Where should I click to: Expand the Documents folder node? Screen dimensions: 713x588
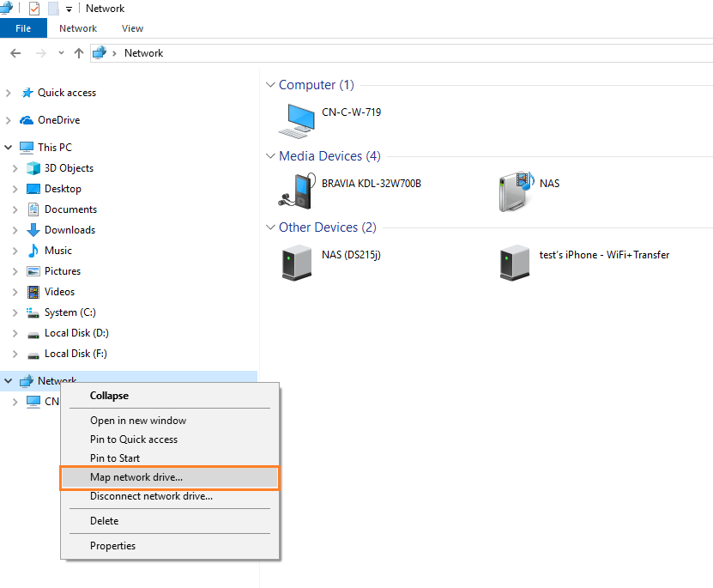[15, 209]
